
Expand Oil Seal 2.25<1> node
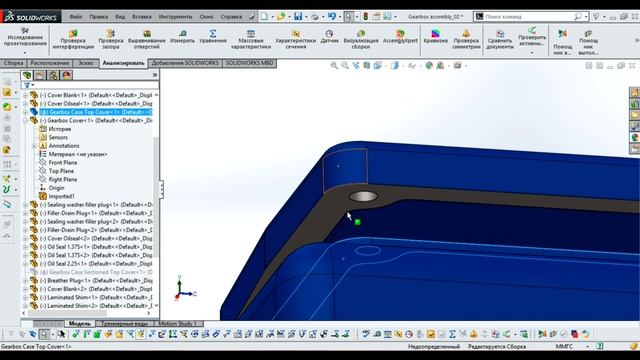point(26,264)
